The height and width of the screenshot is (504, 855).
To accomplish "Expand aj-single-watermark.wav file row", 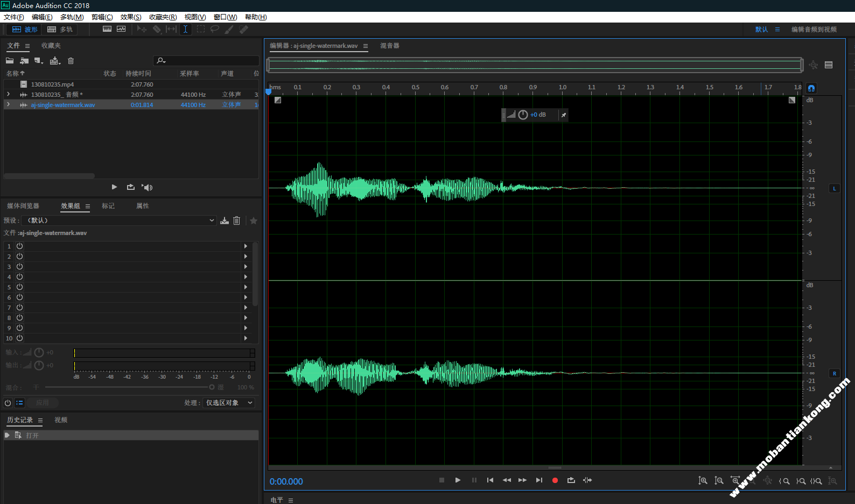I will coord(8,104).
